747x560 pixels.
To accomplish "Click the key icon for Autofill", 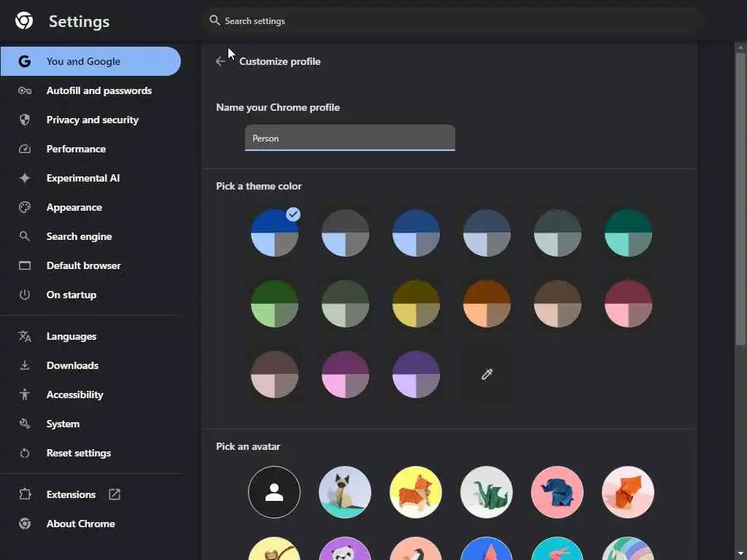I will pos(25,90).
